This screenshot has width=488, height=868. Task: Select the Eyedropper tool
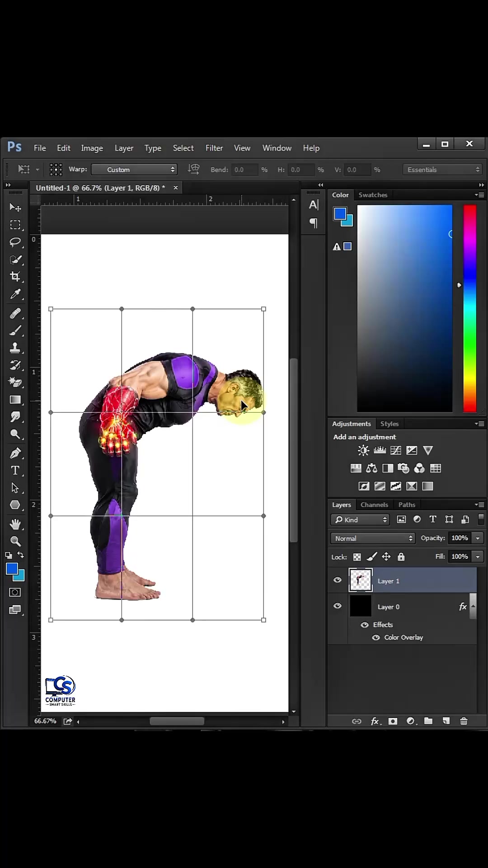click(15, 294)
